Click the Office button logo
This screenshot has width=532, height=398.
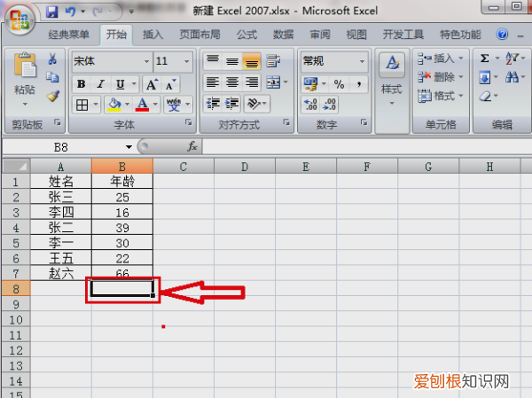click(x=20, y=17)
